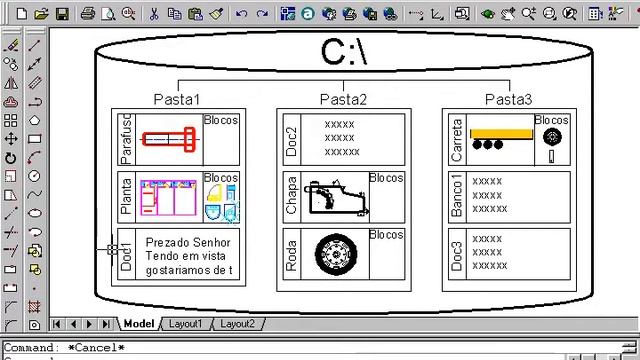
Task: Open the Find and Replace tool
Action: pyautogui.click(x=128, y=14)
